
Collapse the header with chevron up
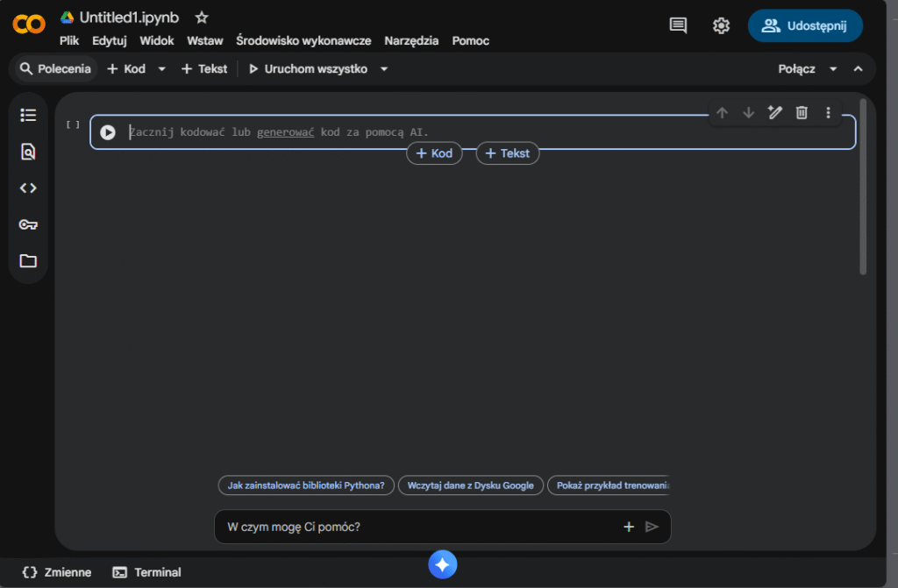click(859, 69)
